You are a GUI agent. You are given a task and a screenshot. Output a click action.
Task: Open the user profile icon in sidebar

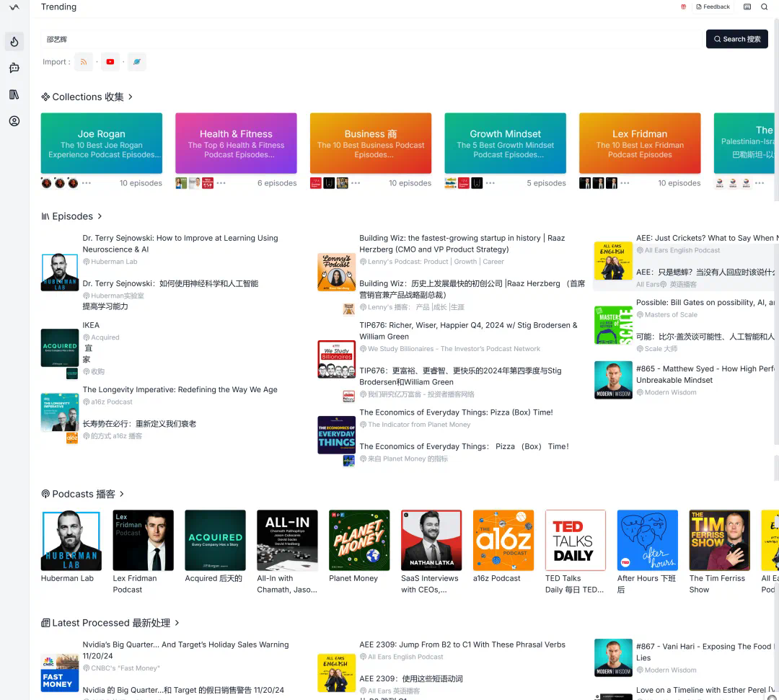[14, 120]
